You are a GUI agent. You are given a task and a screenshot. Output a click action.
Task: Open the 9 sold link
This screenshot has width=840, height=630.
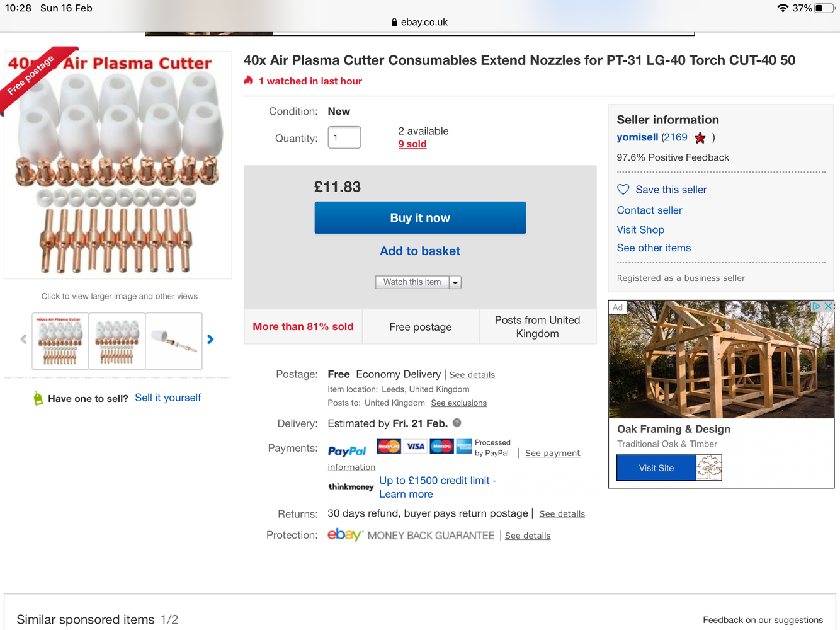click(x=412, y=144)
